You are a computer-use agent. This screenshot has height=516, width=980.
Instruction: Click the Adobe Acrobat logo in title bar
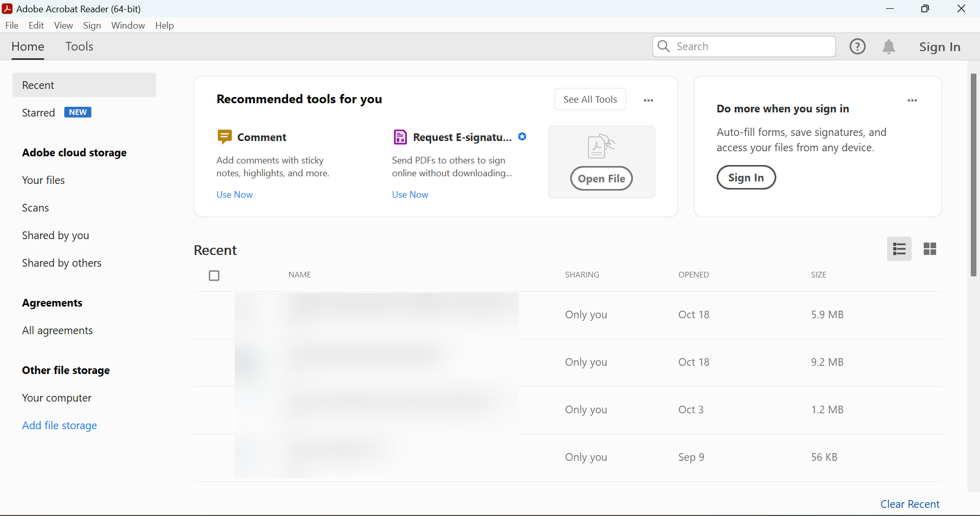tap(7, 9)
